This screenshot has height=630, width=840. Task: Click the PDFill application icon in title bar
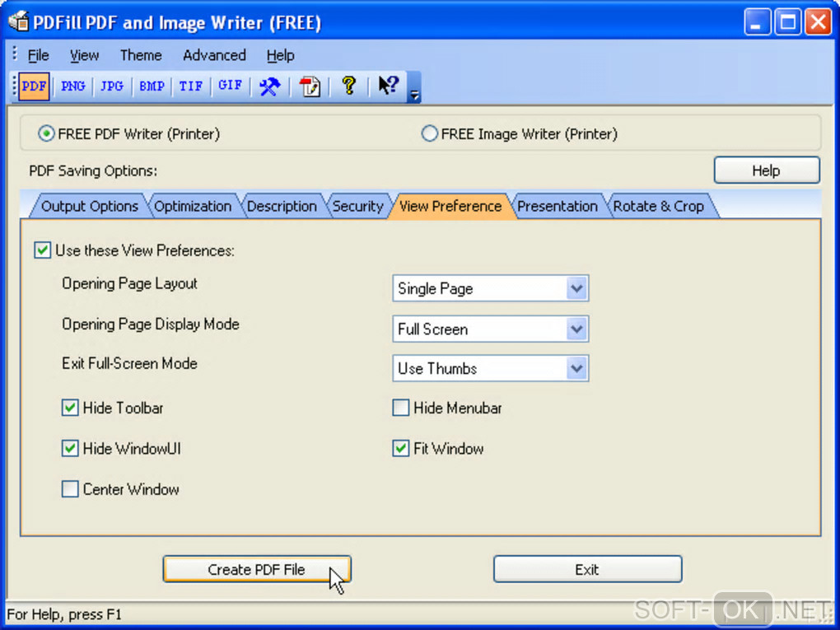coord(17,22)
